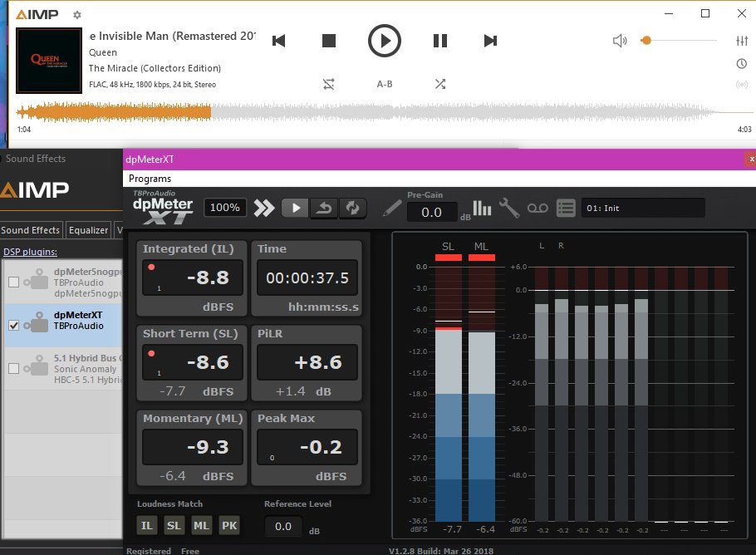The height and width of the screenshot is (555, 756).
Task: Click the Queen album art thumbnail
Action: [49, 61]
